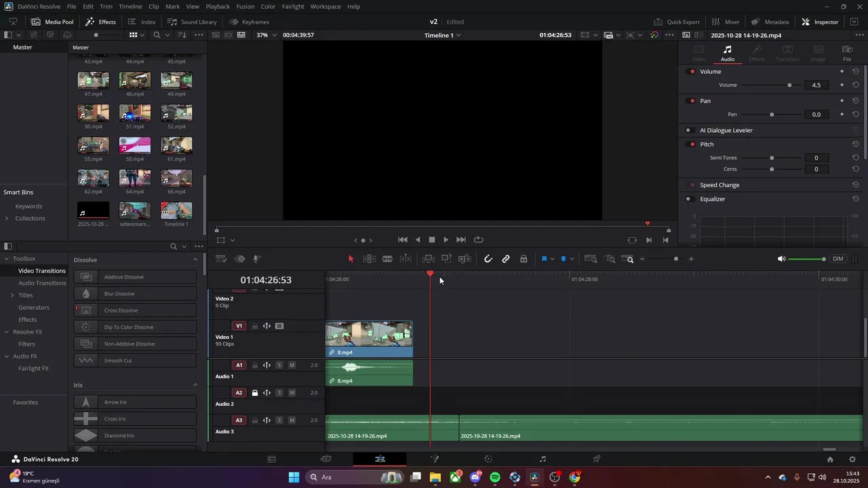Viewport: 868px width, 488px height.
Task: Click the DIM audio button
Action: pyautogui.click(x=838, y=259)
